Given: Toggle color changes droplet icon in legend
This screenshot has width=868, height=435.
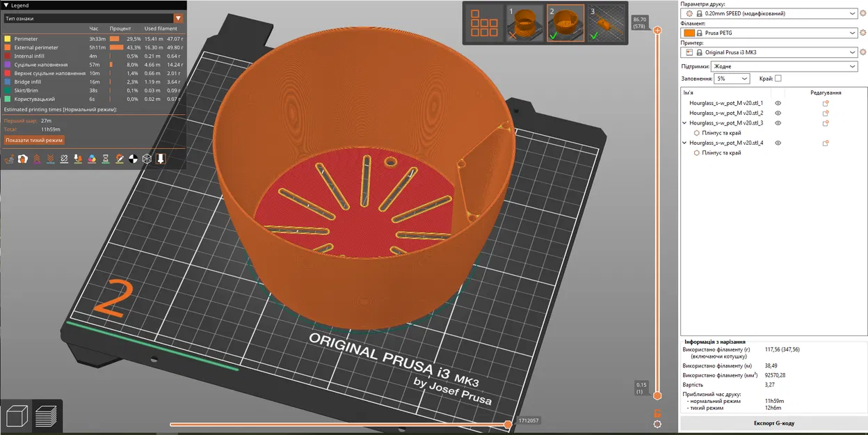Looking at the screenshot, I should click(92, 159).
